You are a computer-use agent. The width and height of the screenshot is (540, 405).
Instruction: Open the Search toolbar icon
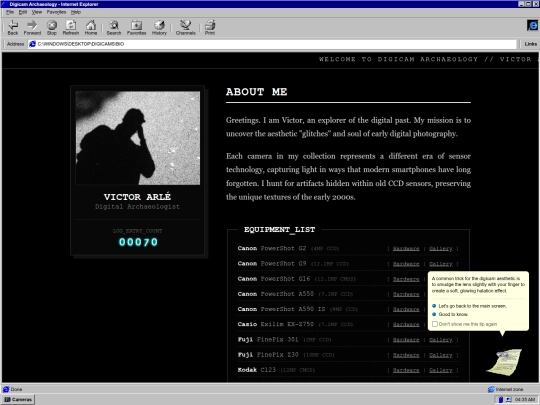pos(114,28)
